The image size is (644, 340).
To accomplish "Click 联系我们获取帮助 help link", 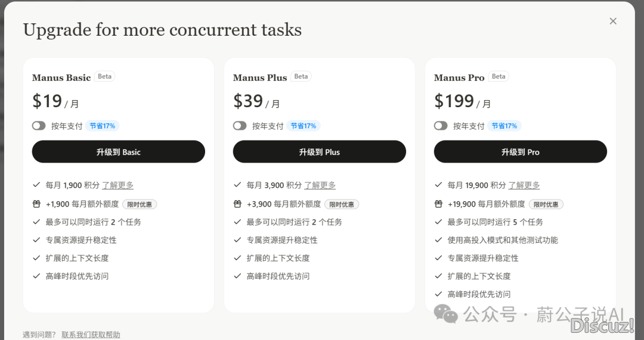I will pyautogui.click(x=91, y=335).
